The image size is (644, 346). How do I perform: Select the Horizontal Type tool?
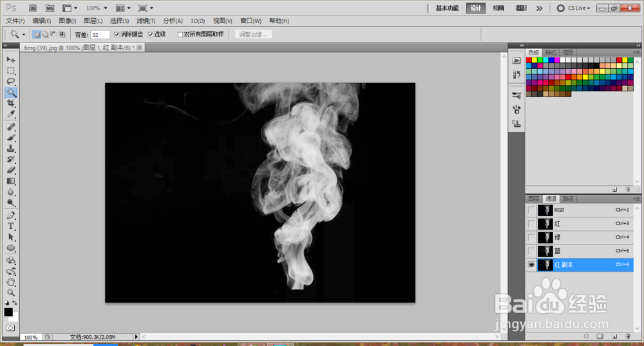[x=11, y=226]
